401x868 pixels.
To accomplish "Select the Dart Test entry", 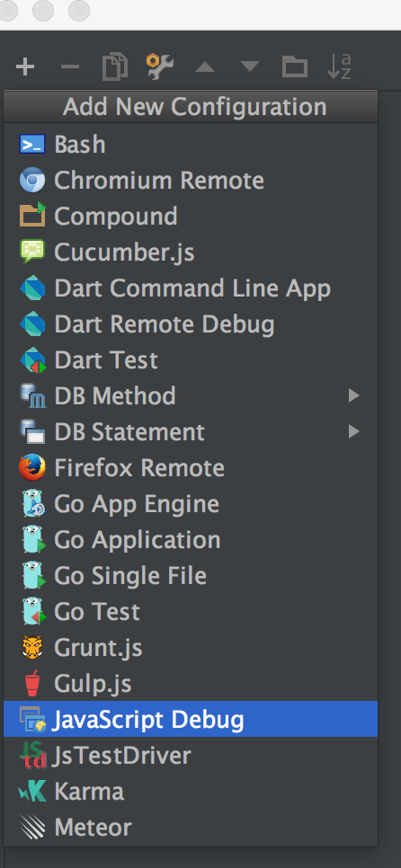I will [191, 360].
